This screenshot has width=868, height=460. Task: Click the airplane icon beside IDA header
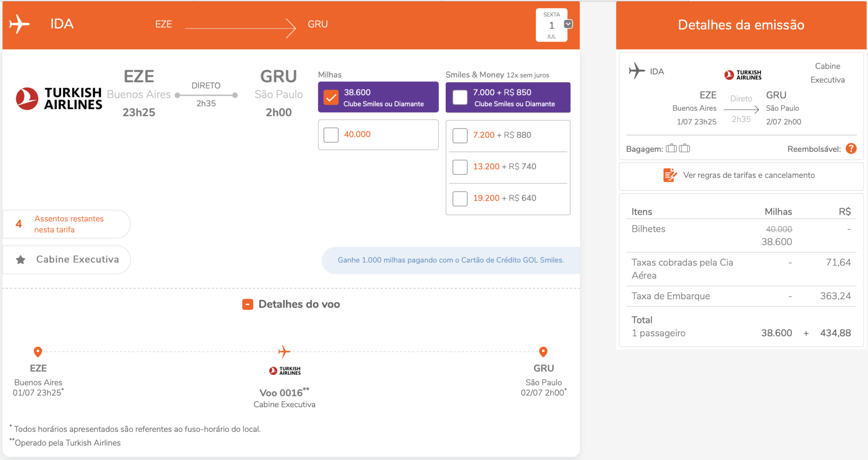tap(19, 24)
